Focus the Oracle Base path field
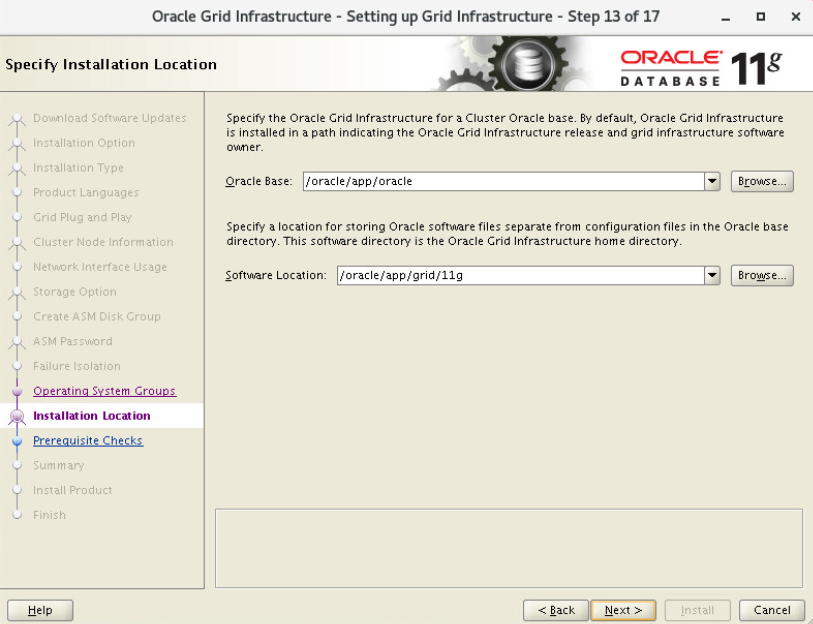Screen dimensions: 813x624 [503, 181]
